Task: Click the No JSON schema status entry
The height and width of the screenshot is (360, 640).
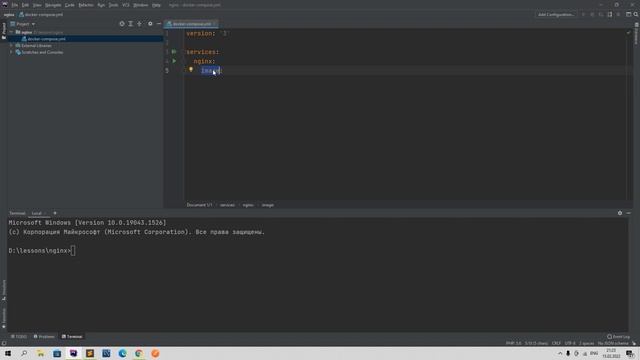Action: [x=613, y=343]
